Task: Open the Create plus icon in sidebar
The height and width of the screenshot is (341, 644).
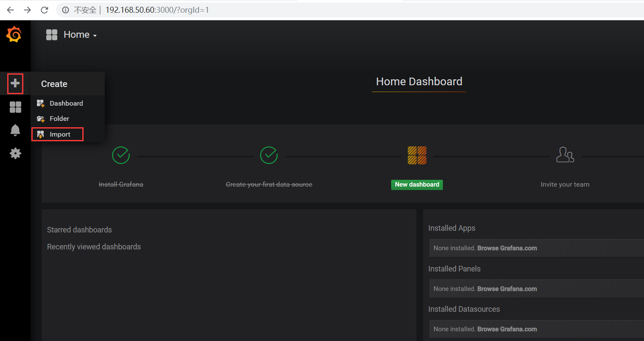Action: [x=15, y=83]
